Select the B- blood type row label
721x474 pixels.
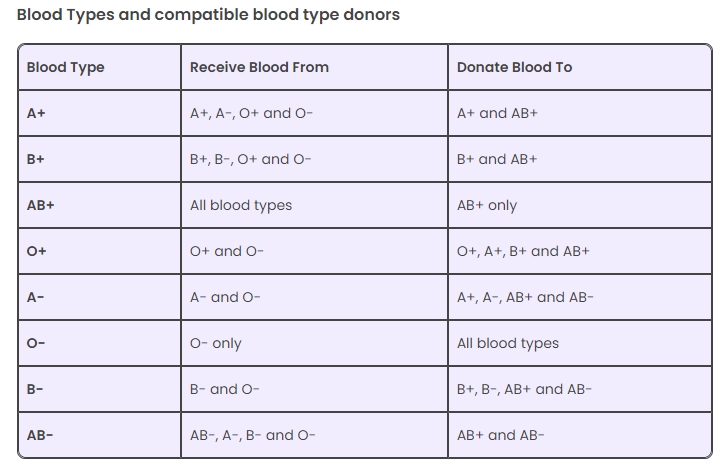pos(35,389)
